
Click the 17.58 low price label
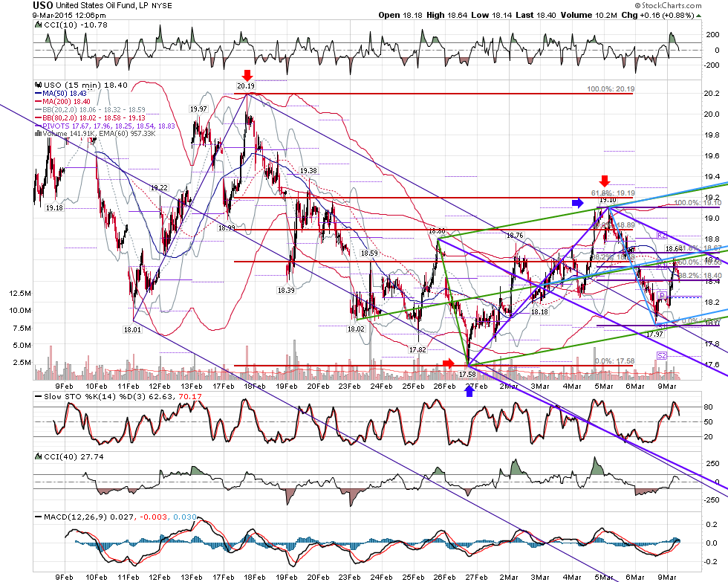pos(467,375)
